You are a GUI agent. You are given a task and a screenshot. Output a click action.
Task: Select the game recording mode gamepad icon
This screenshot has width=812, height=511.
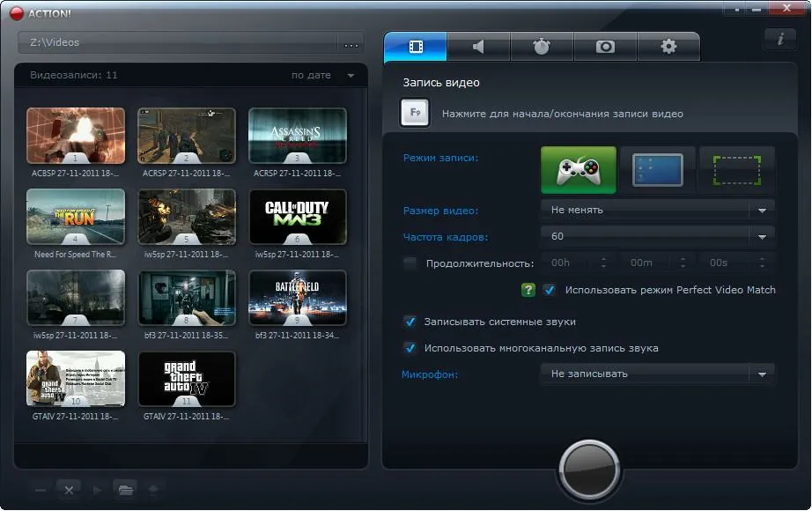point(578,169)
